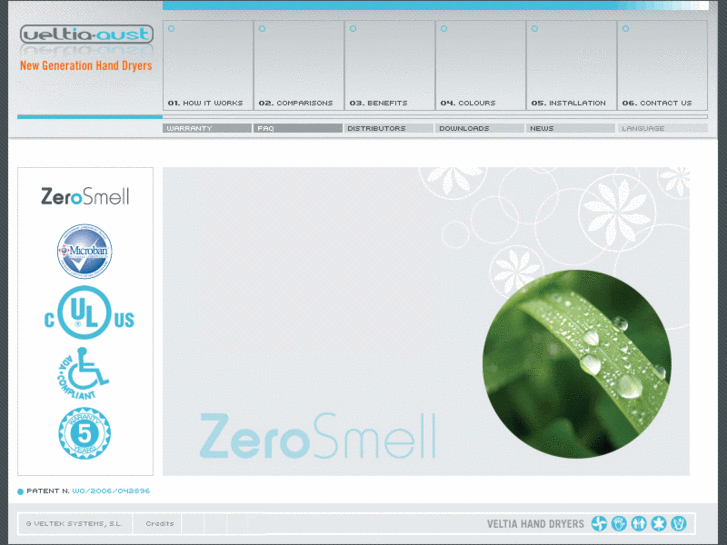Screen dimensions: 727x545
Task: Click the ZeroSmell sidebar logo
Action: 85,197
